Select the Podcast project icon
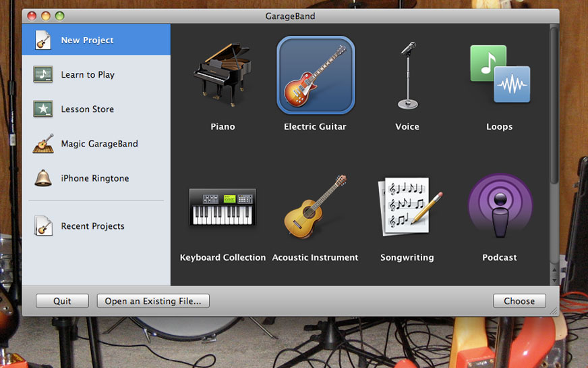The height and width of the screenshot is (368, 588). 500,207
